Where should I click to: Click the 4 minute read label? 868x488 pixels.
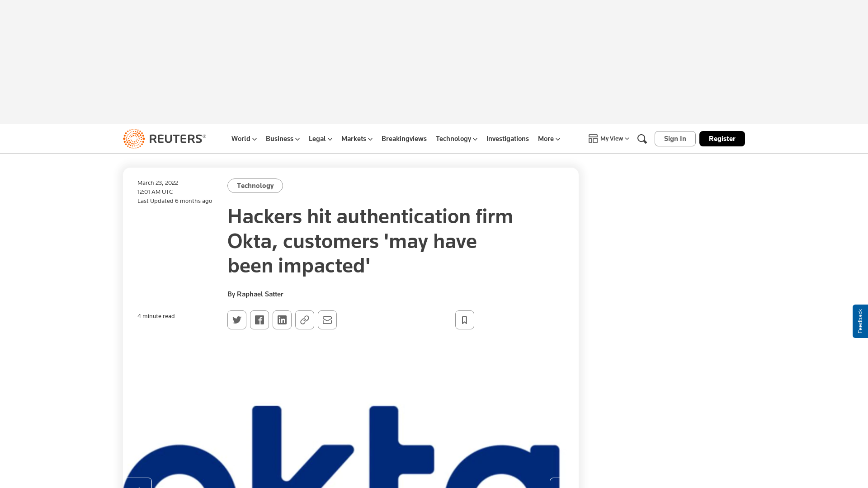pyautogui.click(x=156, y=316)
